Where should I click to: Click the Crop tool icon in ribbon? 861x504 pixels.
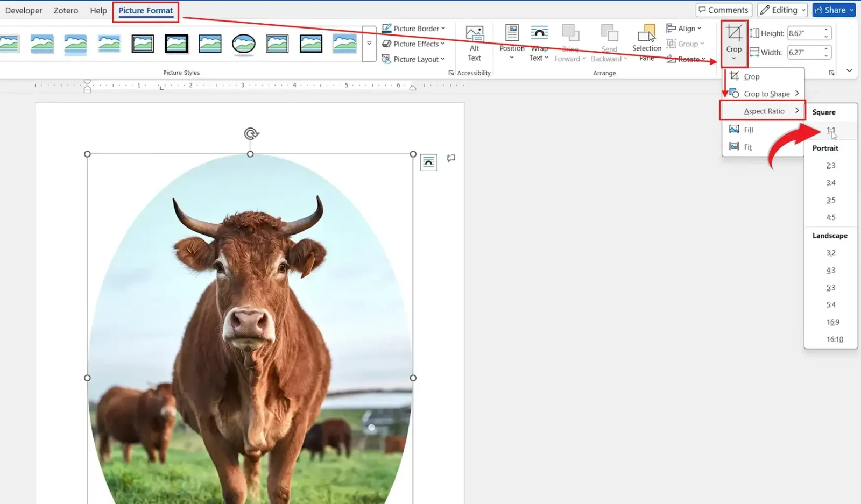point(734,33)
